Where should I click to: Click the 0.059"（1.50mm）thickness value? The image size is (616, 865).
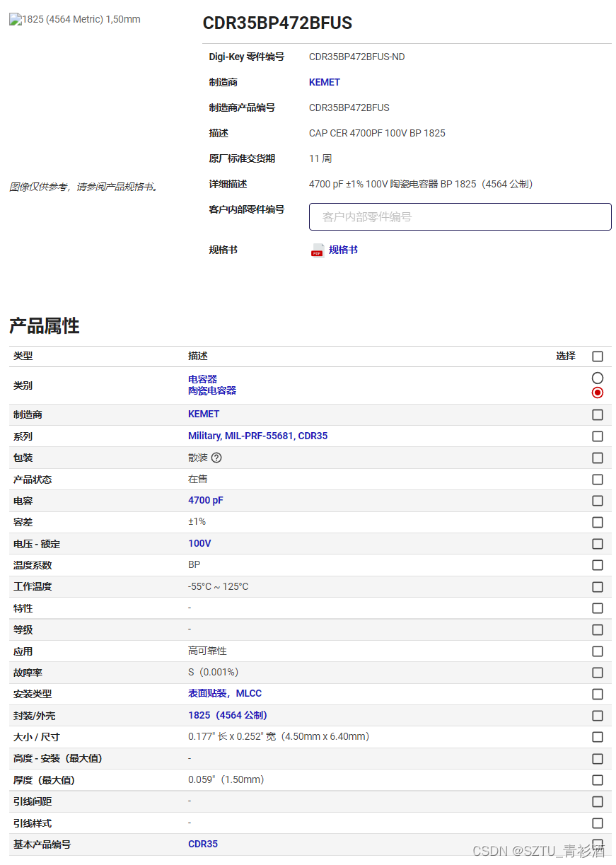click(x=226, y=780)
